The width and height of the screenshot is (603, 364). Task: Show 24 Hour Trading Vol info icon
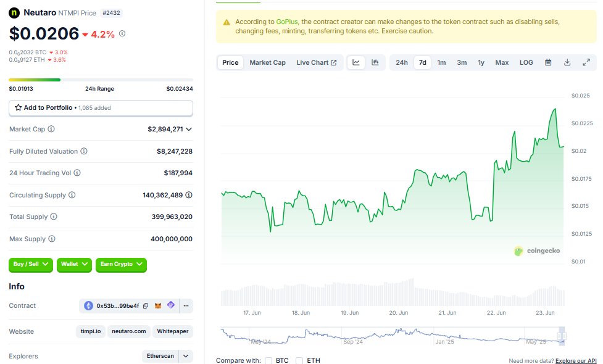point(77,173)
